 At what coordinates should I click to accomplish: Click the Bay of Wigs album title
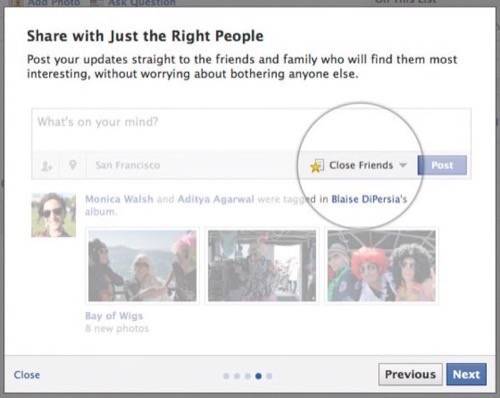coord(114,316)
